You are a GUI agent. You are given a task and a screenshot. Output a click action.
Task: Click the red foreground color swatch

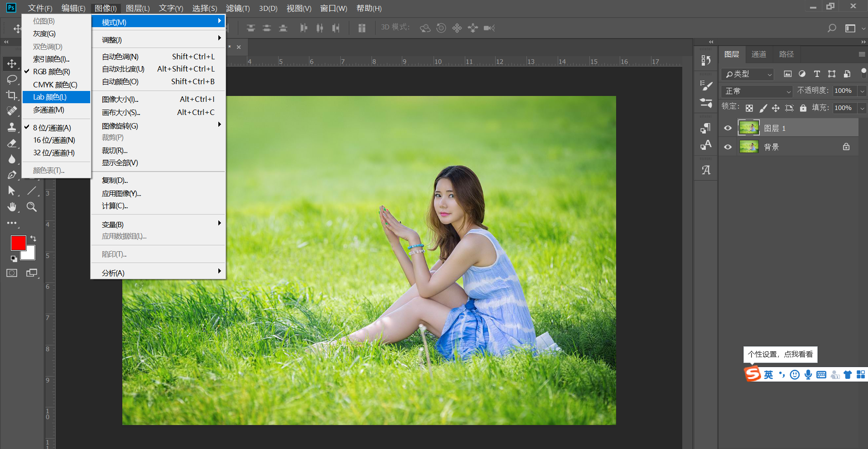pos(18,243)
